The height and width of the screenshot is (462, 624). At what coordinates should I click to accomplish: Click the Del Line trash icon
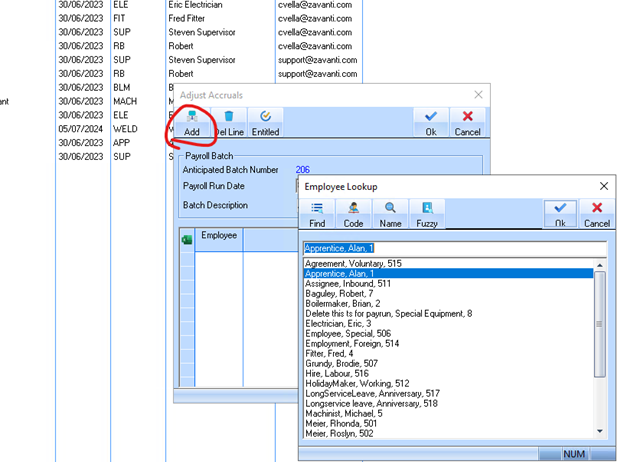(x=228, y=123)
